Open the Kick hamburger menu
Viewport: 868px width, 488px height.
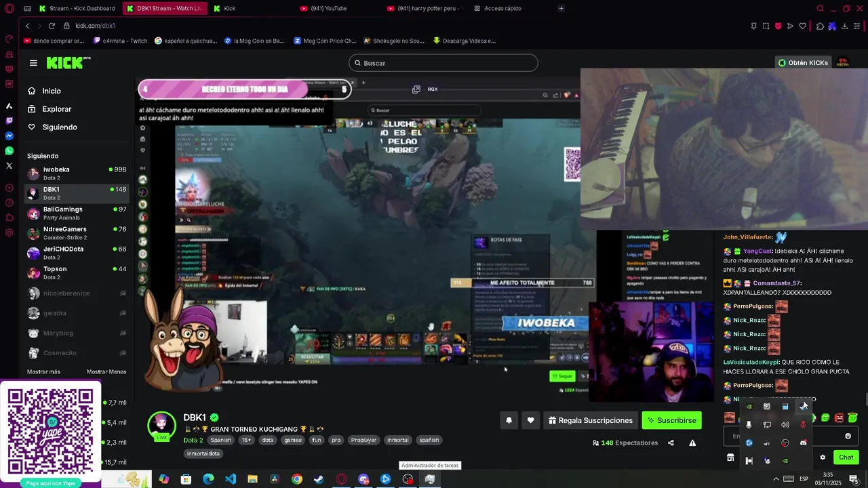point(33,63)
